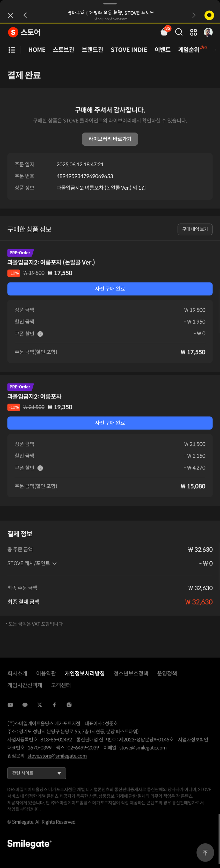Show coupon discount info for 논알콜 Ver.
The width and height of the screenshot is (220, 868).
pos(40,334)
